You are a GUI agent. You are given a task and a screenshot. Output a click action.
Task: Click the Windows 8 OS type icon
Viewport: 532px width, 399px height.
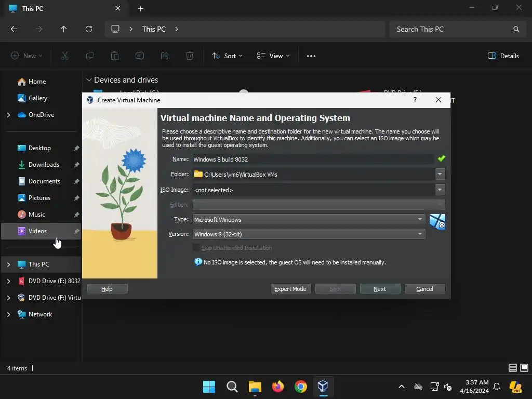click(x=437, y=222)
